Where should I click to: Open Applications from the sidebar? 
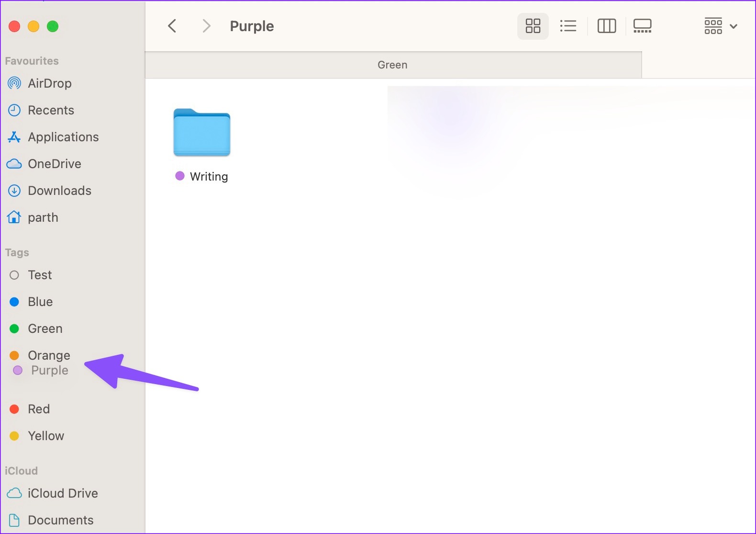pos(63,137)
